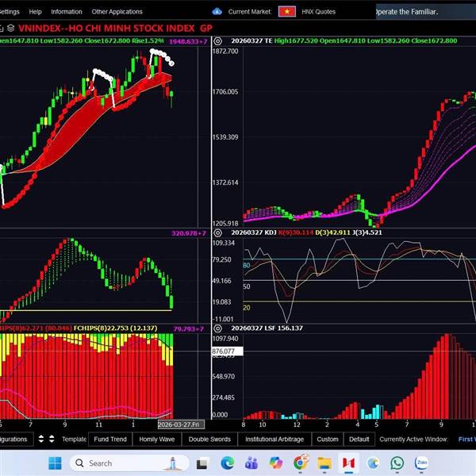Click the cloud download icon
The height and width of the screenshot is (476, 476).
click(217, 12)
